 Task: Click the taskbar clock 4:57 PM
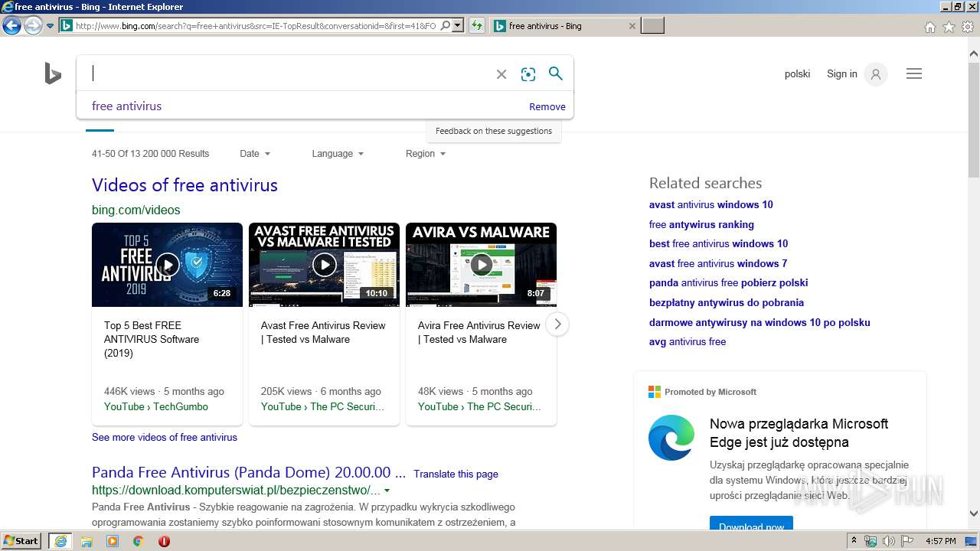[940, 541]
